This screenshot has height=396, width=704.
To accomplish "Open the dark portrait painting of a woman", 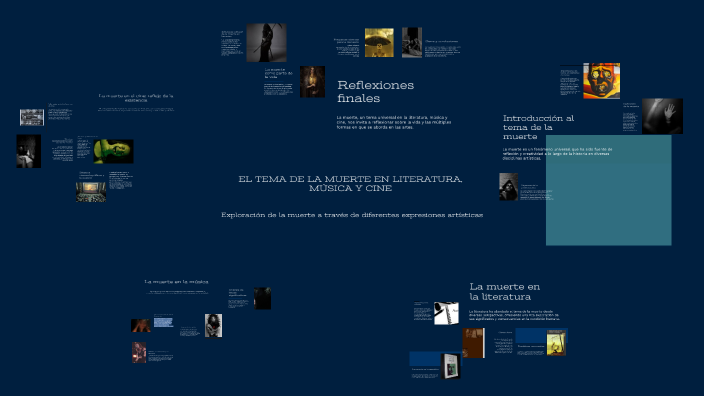I will (312, 82).
